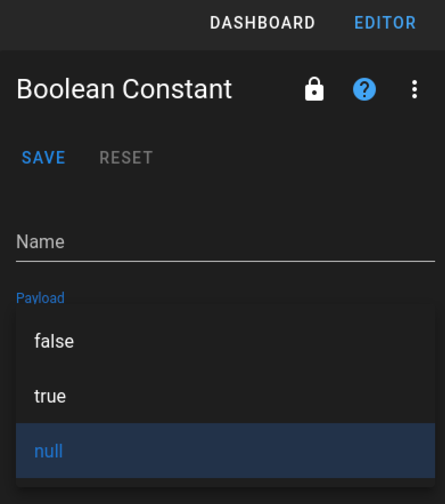
Task: Click the vertical ellipsis icon in header
Action: coord(415,89)
